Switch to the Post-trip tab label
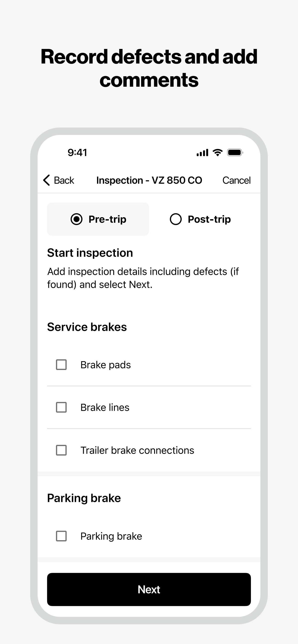 tap(209, 219)
